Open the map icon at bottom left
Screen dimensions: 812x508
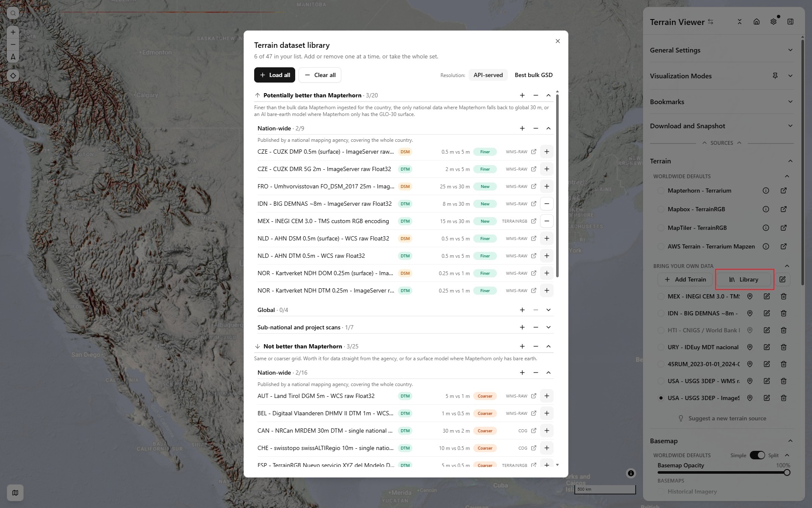pyautogui.click(x=15, y=493)
